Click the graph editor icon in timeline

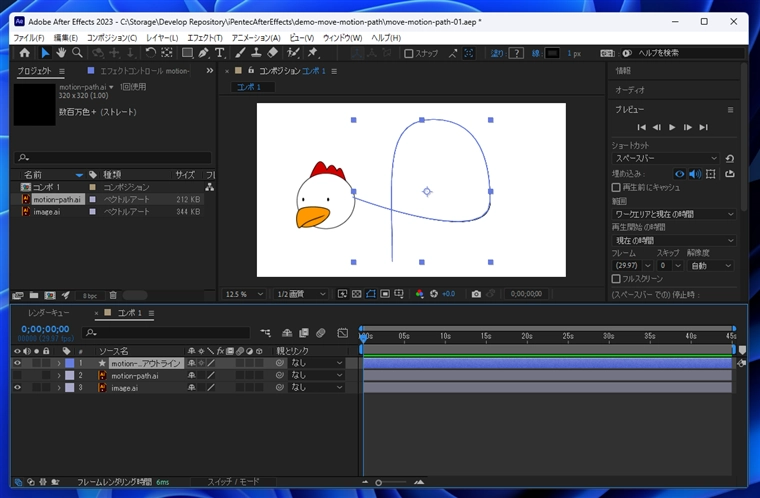click(343, 333)
